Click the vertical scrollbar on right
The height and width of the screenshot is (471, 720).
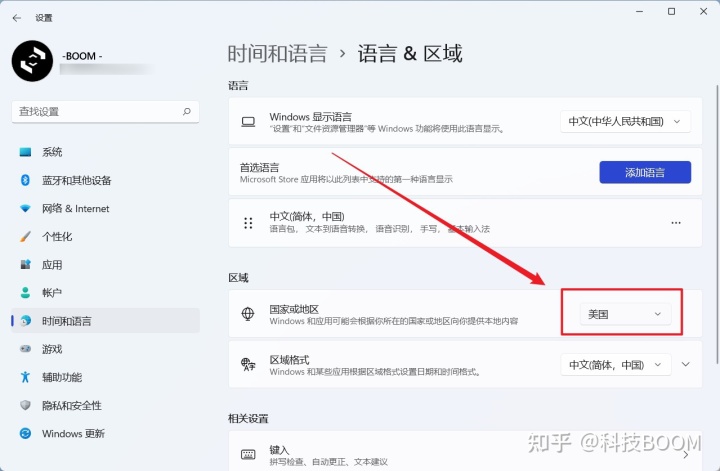pos(717,224)
